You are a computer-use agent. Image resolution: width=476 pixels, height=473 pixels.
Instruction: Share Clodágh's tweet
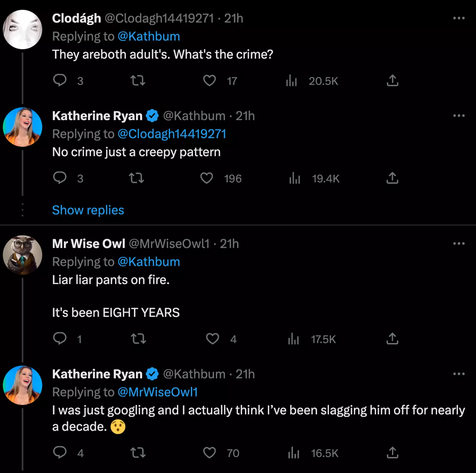point(392,80)
